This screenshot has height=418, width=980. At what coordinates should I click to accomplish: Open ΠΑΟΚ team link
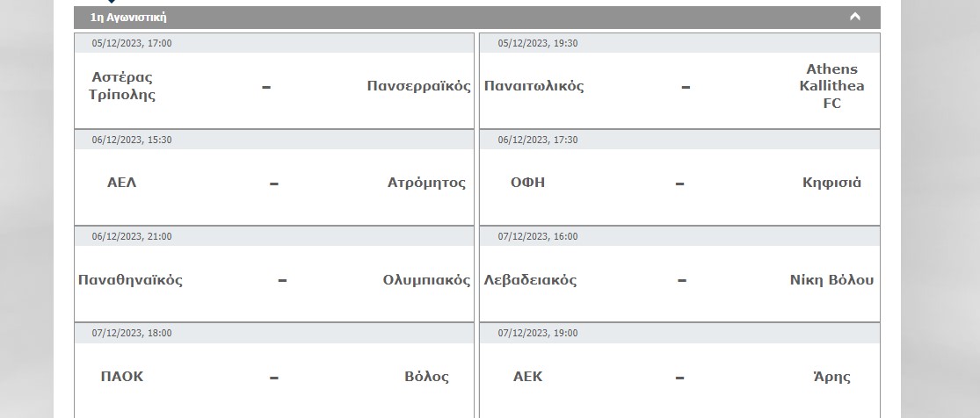(122, 377)
